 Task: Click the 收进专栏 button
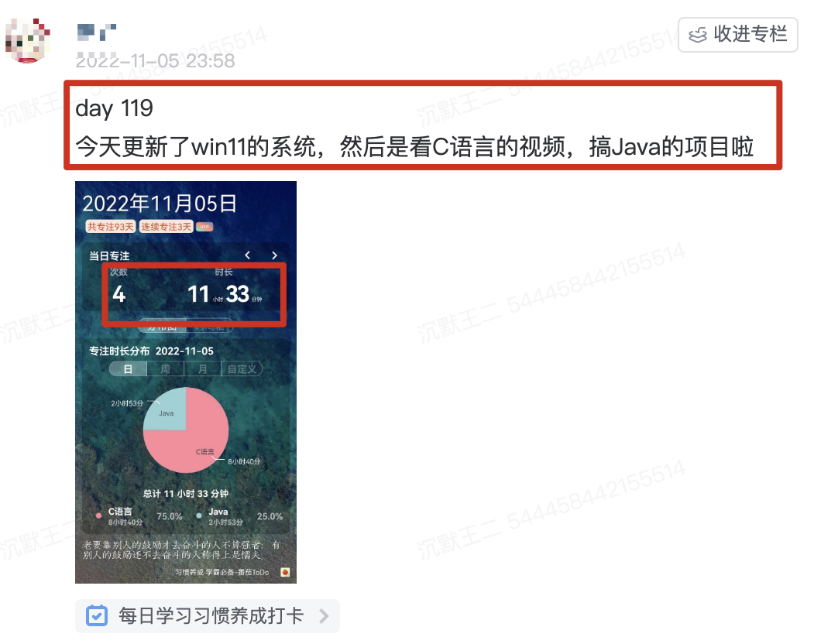pyautogui.click(x=737, y=35)
